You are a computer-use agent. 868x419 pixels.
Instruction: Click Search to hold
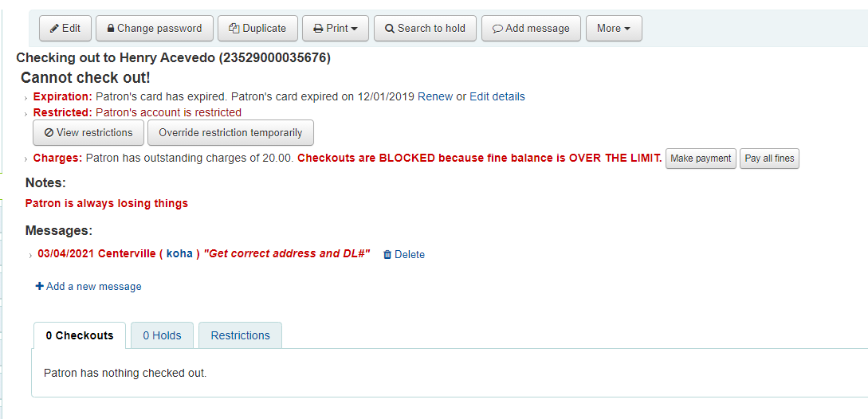click(x=425, y=28)
